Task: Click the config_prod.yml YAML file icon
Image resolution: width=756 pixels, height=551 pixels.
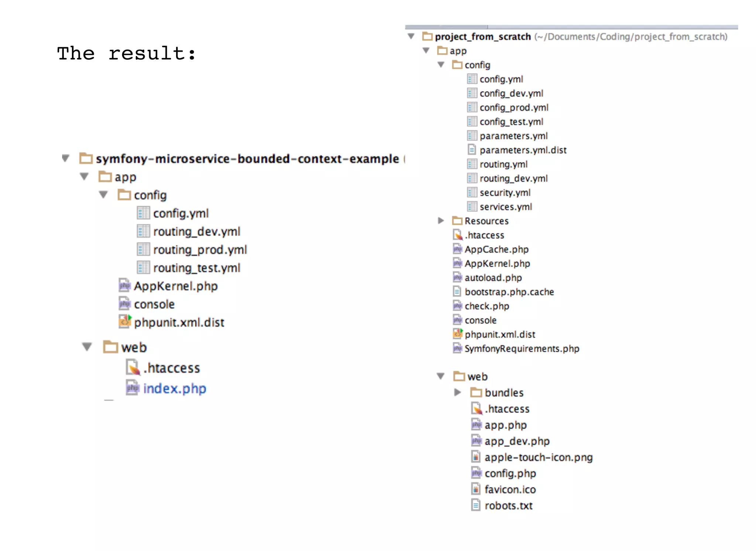Action: pyautogui.click(x=472, y=107)
